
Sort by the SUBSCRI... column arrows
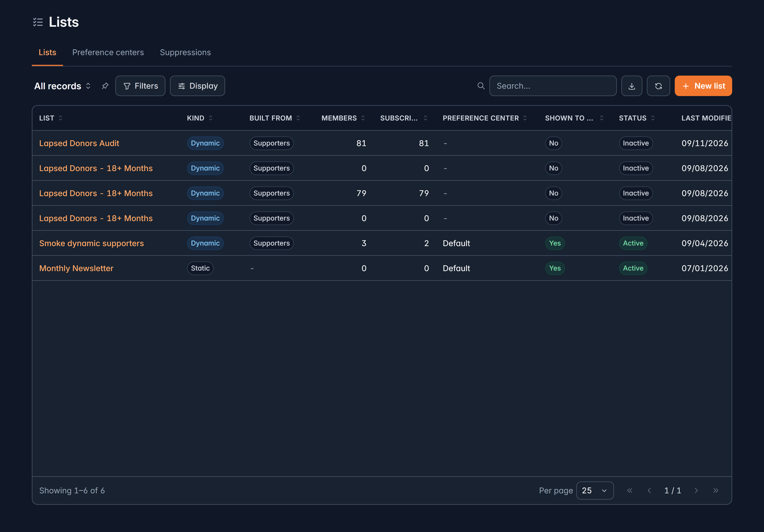click(x=425, y=118)
